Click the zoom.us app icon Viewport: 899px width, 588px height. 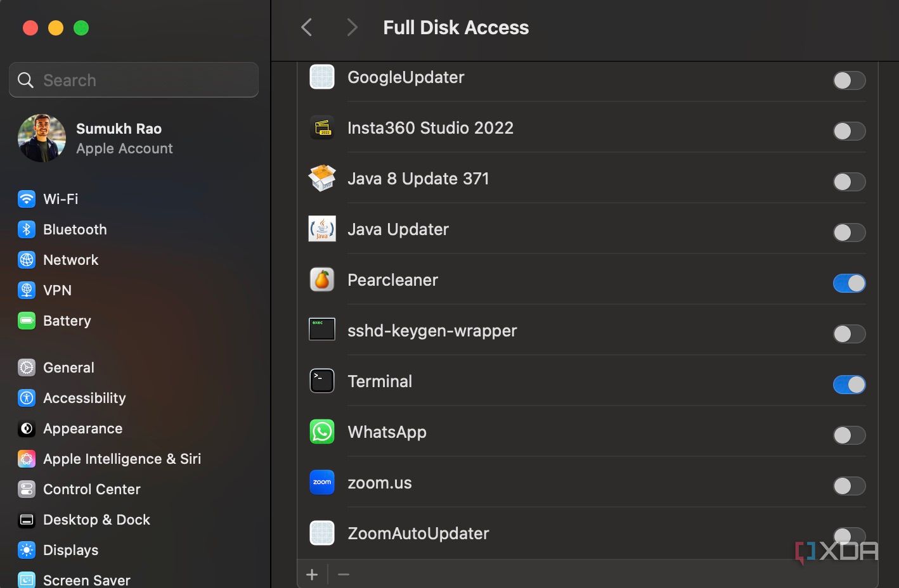[x=322, y=483]
